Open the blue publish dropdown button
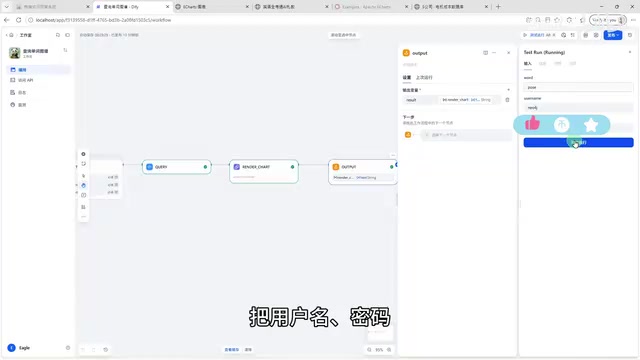640x360 pixels. coord(613,35)
